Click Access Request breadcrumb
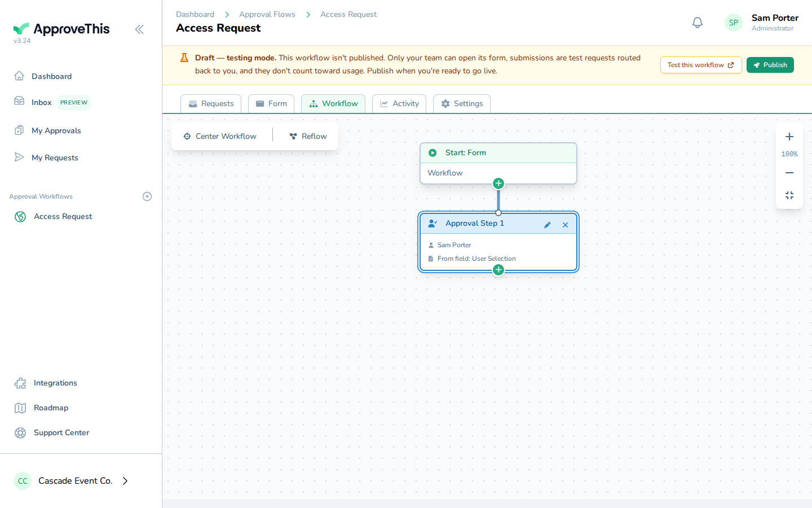 coord(348,14)
